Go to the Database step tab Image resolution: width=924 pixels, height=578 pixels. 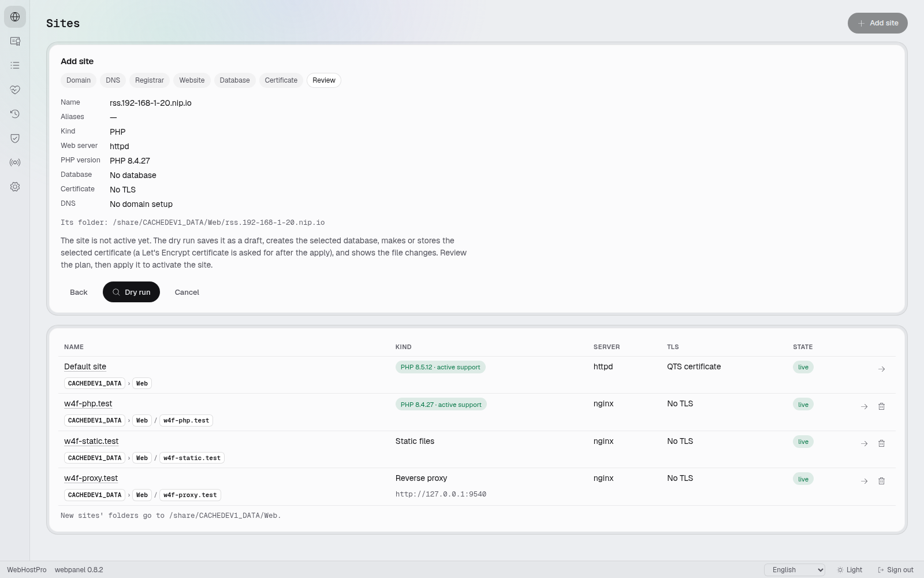click(235, 80)
